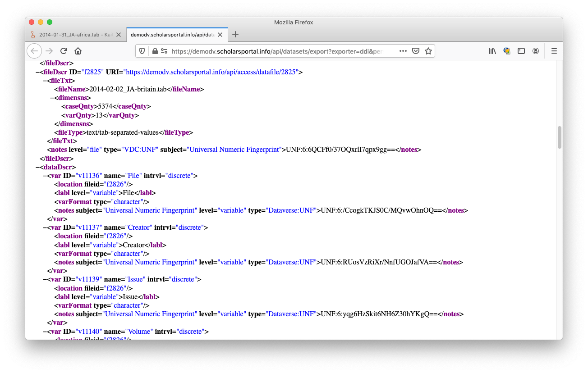Go back to the previous page
This screenshot has height=373, width=588.
pos(34,51)
